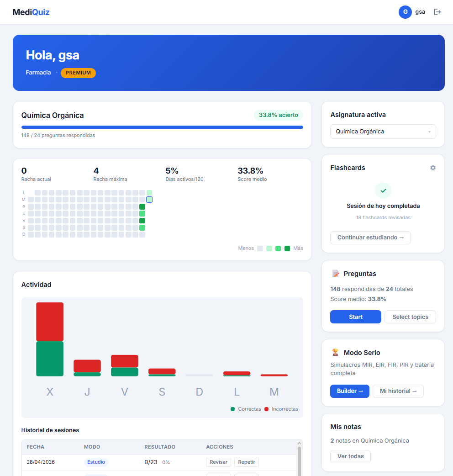Click the logout icon in the header
This screenshot has height=476, width=453.
[x=437, y=12]
